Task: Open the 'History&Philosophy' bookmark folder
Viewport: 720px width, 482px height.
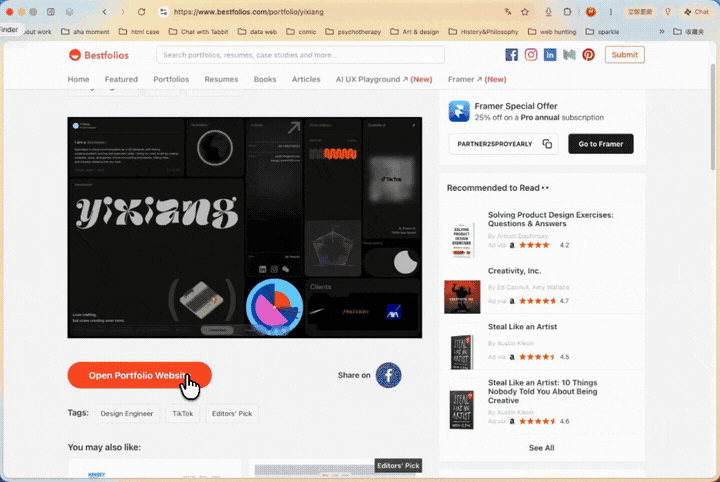Action: 484,32
